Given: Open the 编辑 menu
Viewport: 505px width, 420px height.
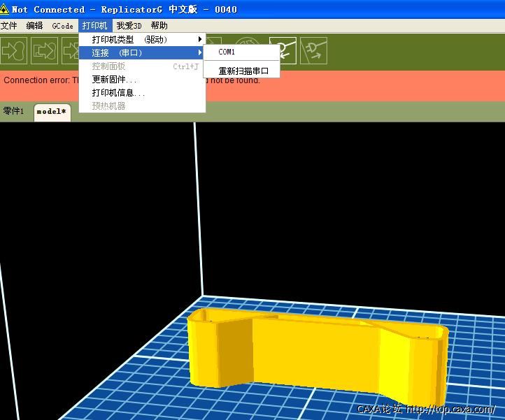Looking at the screenshot, I should (34, 26).
